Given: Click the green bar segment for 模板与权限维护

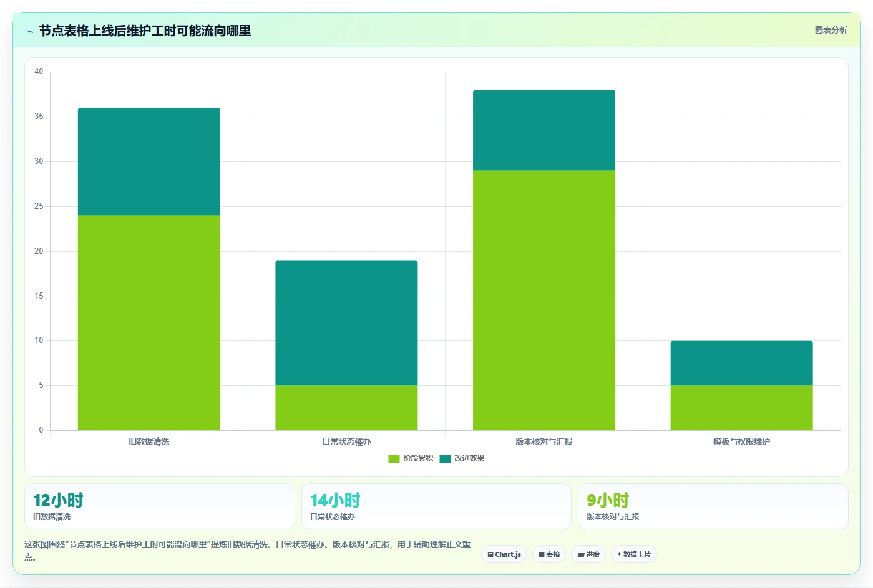Looking at the screenshot, I should point(741,408).
